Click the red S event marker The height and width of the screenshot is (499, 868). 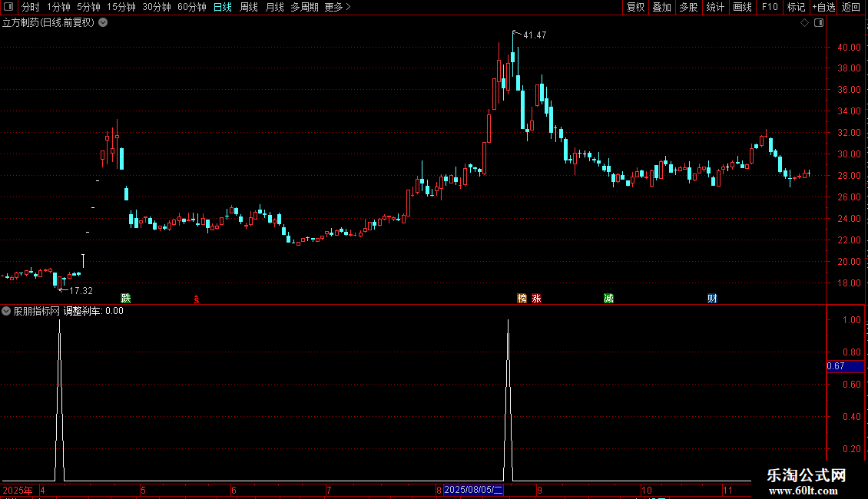pos(197,299)
